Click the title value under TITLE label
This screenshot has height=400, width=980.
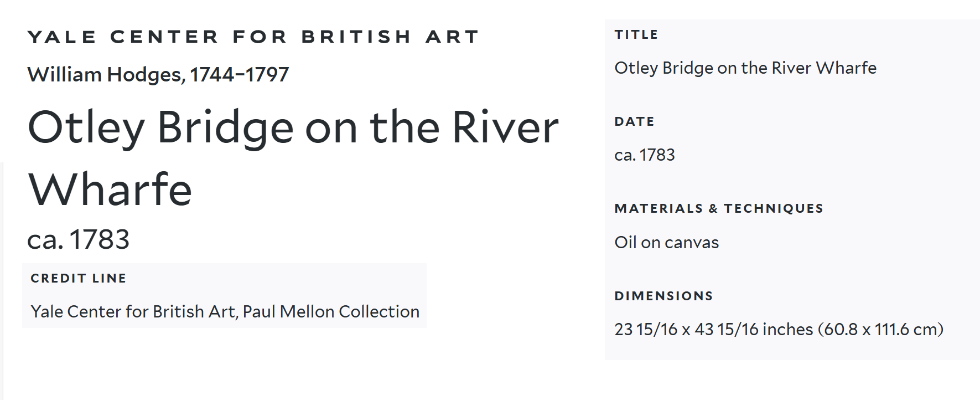click(x=745, y=68)
